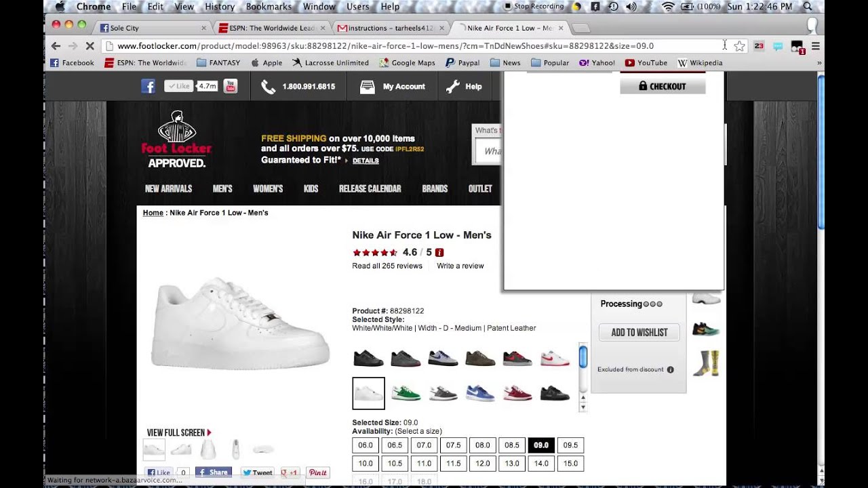Image resolution: width=868 pixels, height=488 pixels.
Task: Choose size 13.0
Action: point(511,464)
